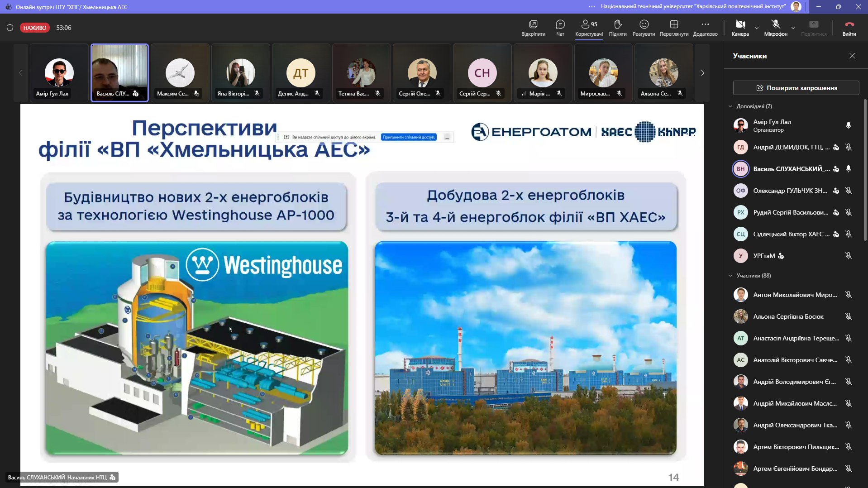Collapse the Доповідачі (7) section
868x488 pixels.
[x=730, y=106]
